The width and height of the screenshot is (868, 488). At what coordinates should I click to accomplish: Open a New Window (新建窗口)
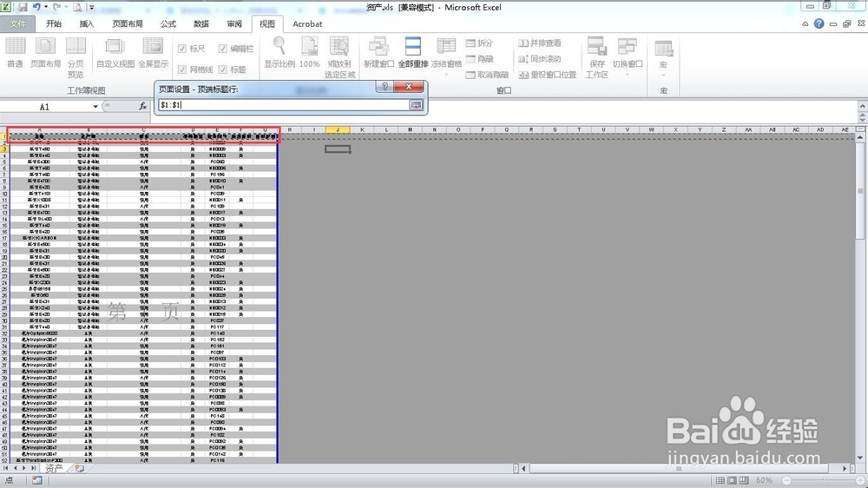tap(378, 53)
